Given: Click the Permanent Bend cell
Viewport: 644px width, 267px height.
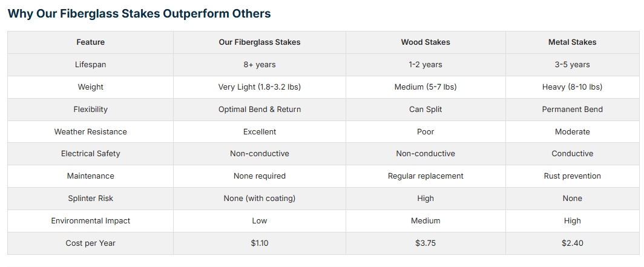Looking at the screenshot, I should pos(572,110).
